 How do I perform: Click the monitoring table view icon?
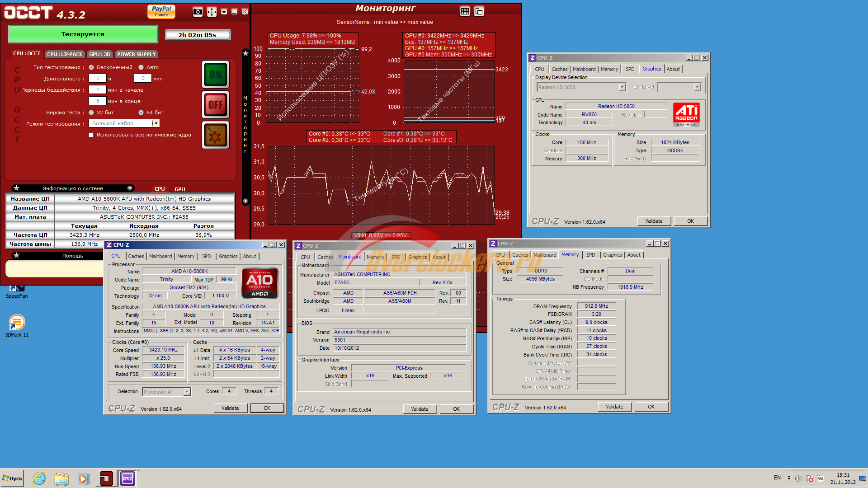(465, 11)
